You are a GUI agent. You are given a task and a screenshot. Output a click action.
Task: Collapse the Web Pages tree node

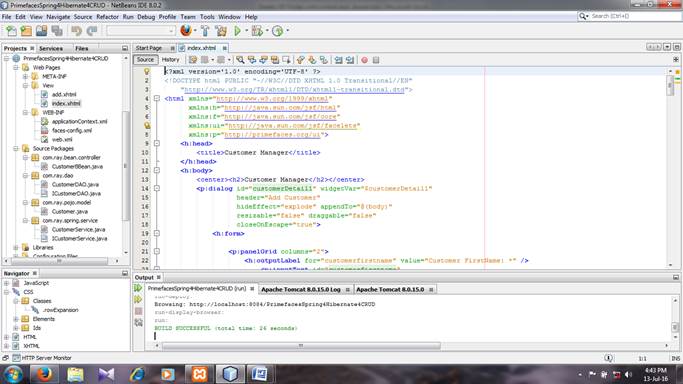[16, 67]
